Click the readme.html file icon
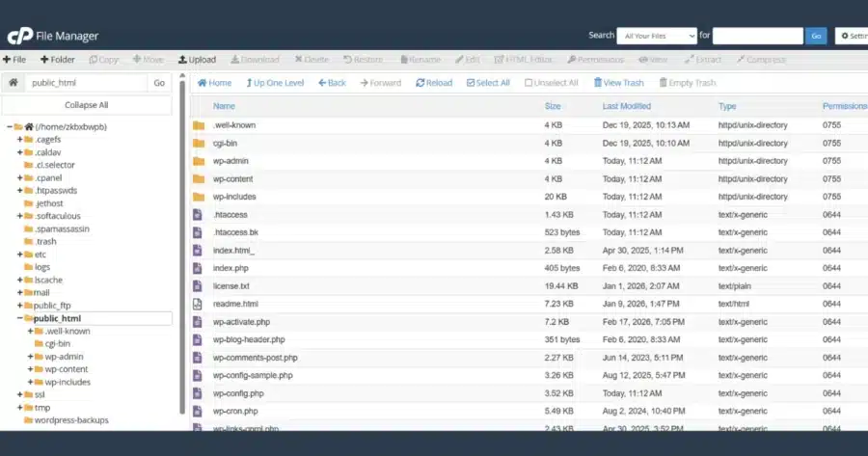868x456 pixels. (x=197, y=304)
